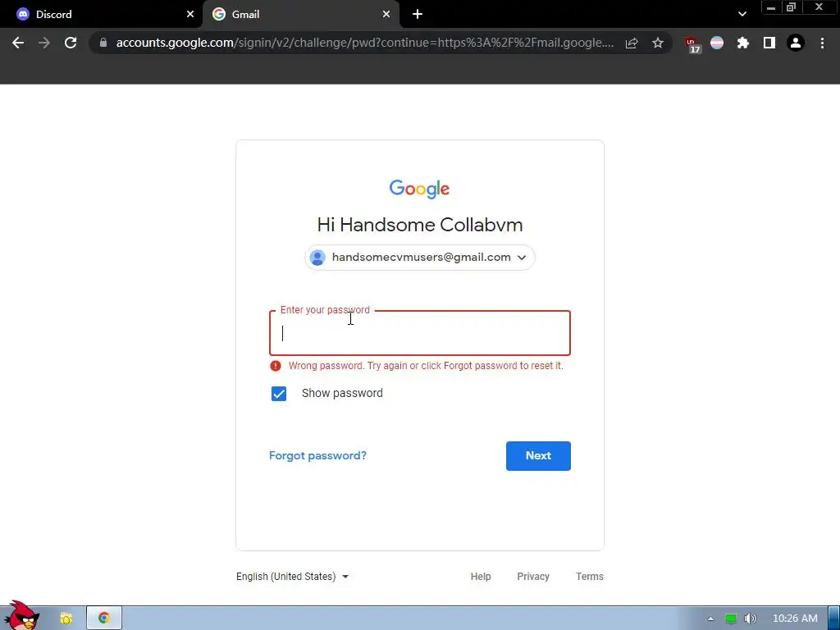Open the Start menu Angry Bird button

(x=21, y=616)
